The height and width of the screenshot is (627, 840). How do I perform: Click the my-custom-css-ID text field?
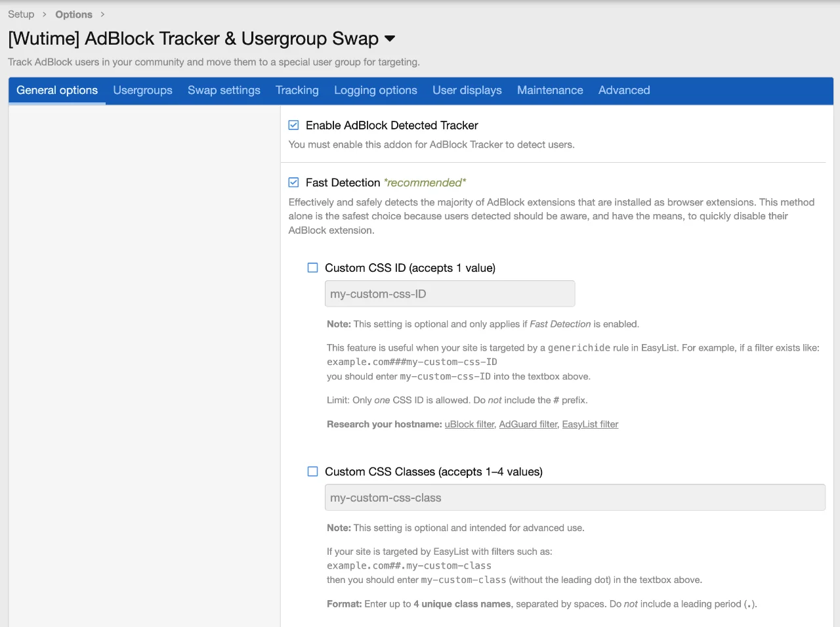450,294
